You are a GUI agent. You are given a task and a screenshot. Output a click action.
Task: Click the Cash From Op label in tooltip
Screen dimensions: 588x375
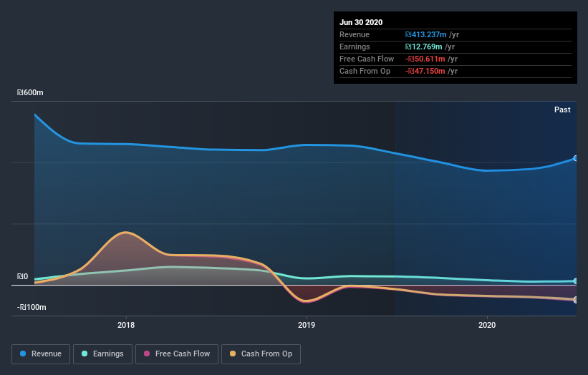365,71
